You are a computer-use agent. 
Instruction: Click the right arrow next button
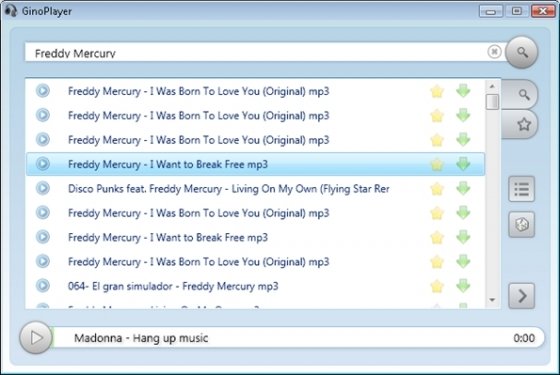tap(522, 296)
